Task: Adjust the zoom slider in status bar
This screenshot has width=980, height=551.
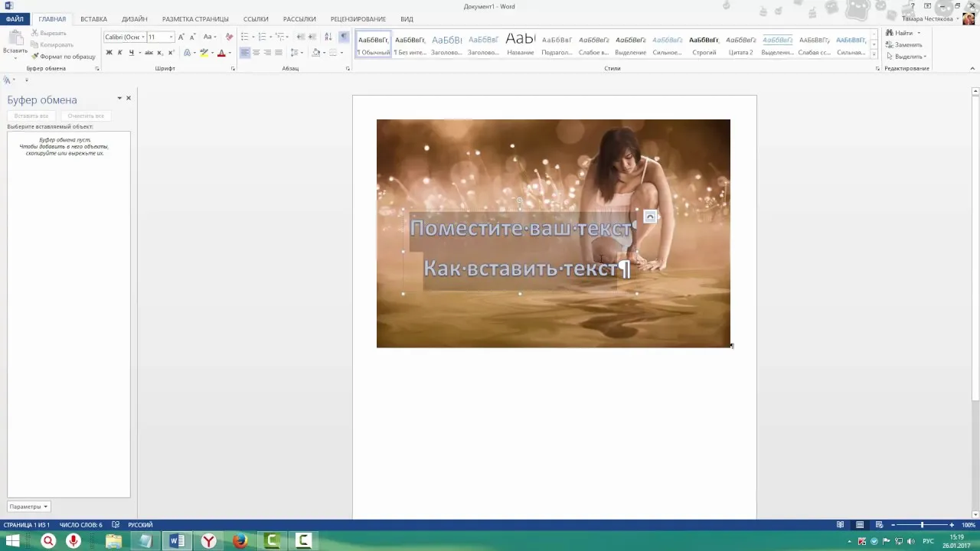Action: (922, 525)
